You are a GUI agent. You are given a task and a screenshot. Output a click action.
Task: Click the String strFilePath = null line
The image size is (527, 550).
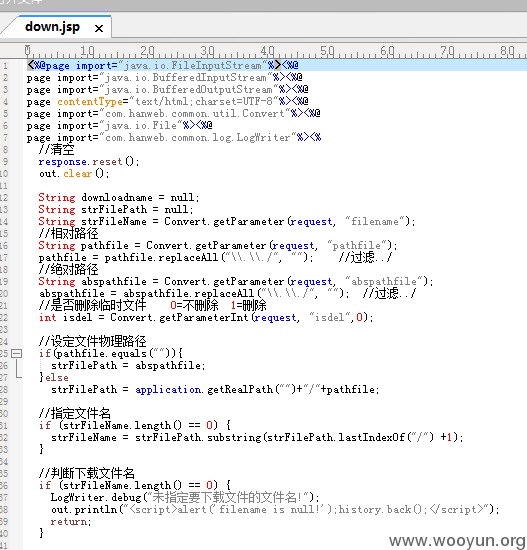coord(116,209)
